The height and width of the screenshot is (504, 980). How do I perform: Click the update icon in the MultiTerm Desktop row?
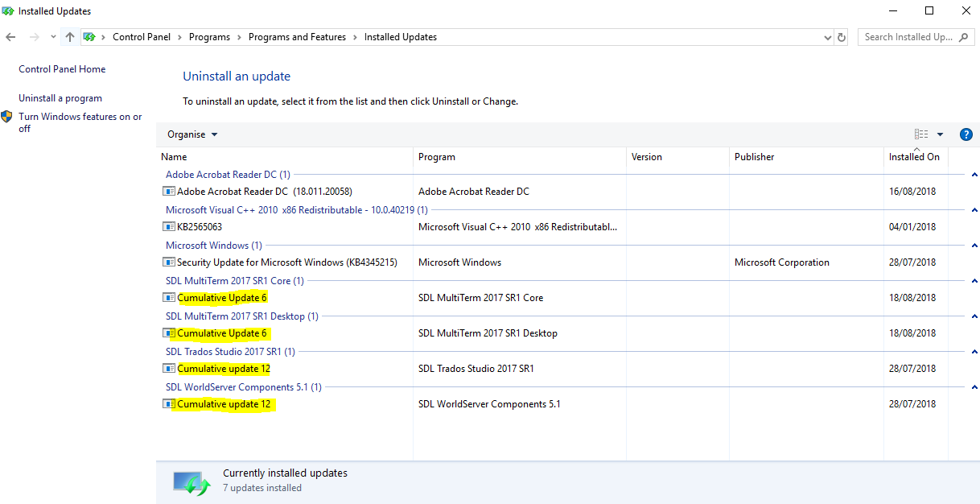tap(169, 333)
